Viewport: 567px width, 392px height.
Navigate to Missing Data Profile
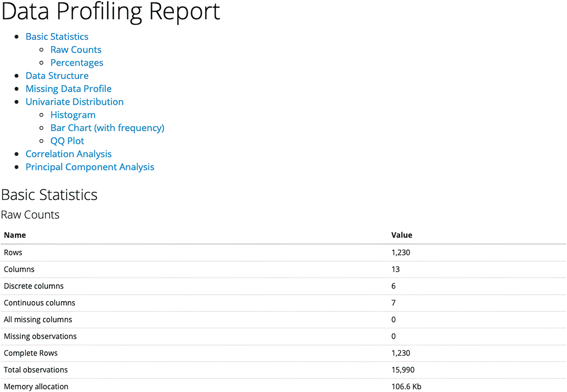pyautogui.click(x=68, y=89)
